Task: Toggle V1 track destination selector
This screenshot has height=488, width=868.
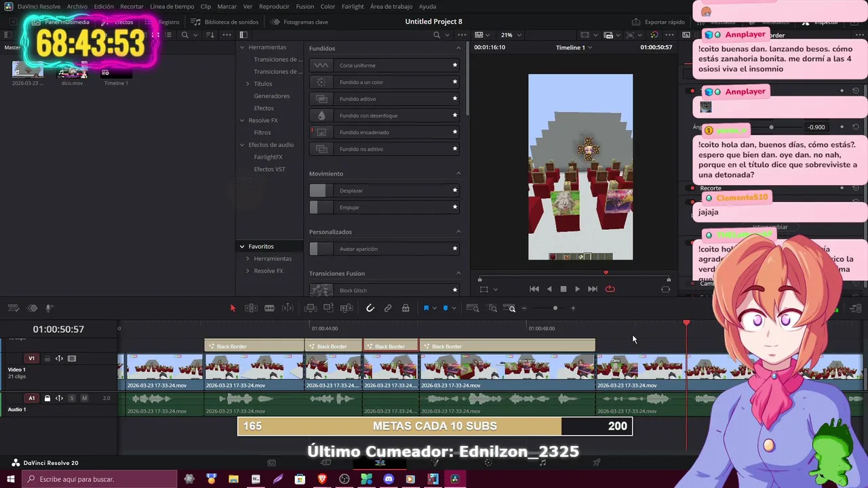Action: click(x=31, y=359)
